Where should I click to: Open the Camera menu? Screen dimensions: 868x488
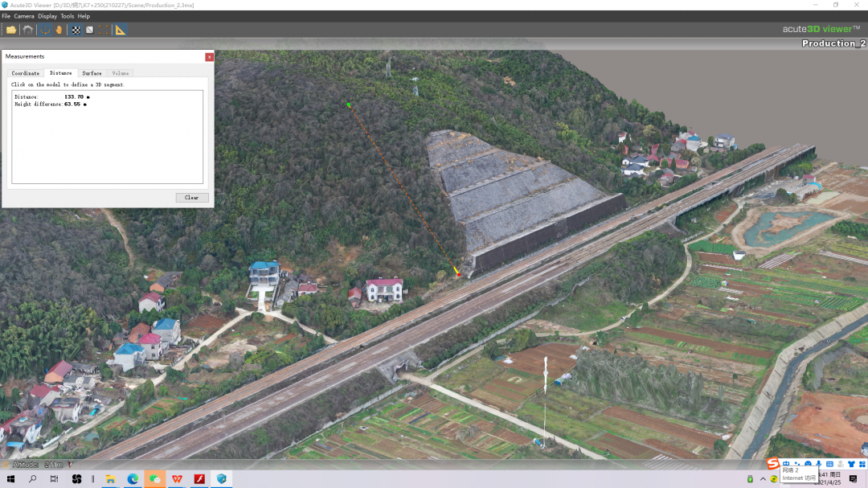point(24,16)
